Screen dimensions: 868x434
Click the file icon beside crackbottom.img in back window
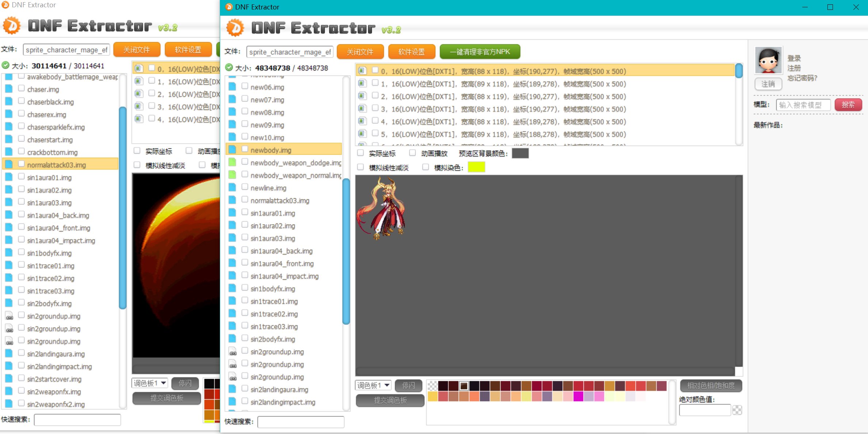9,152
